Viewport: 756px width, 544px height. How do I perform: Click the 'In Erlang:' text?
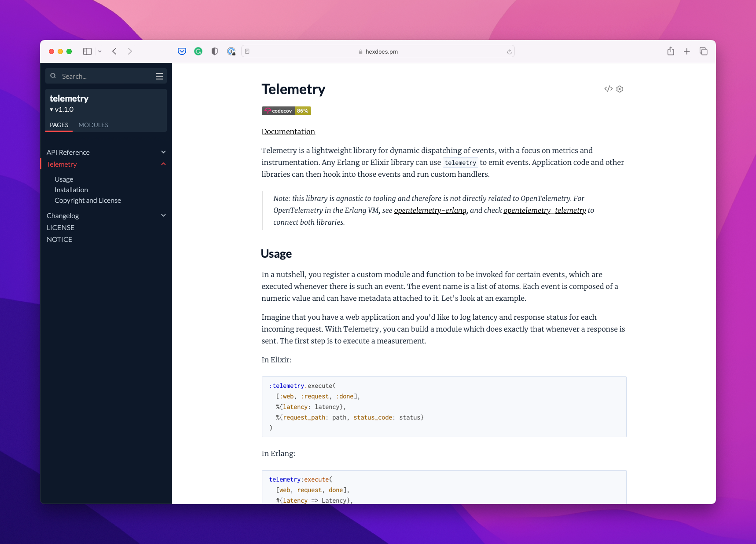(x=279, y=453)
